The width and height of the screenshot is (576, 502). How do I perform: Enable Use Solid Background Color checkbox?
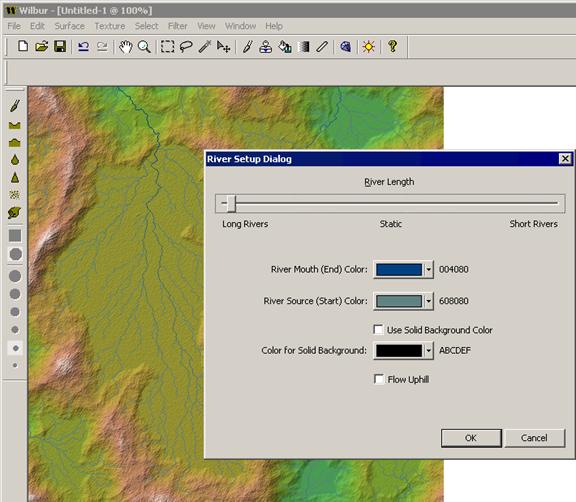click(378, 329)
